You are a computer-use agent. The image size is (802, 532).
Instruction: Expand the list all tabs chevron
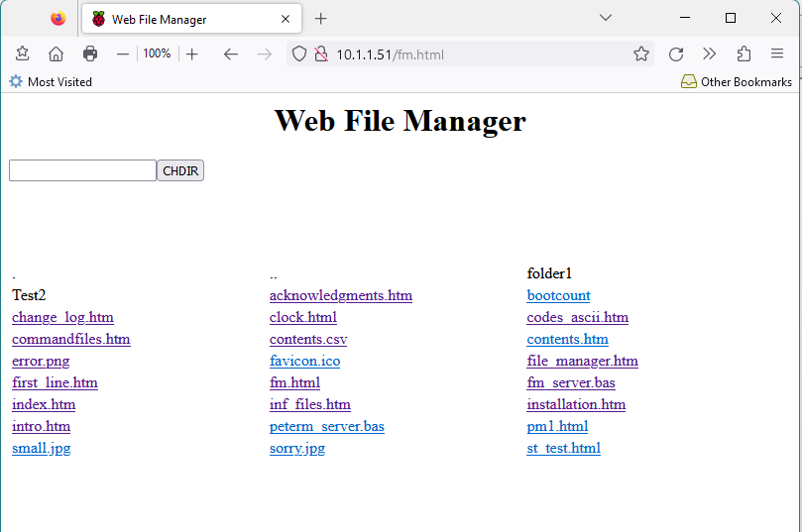[606, 18]
